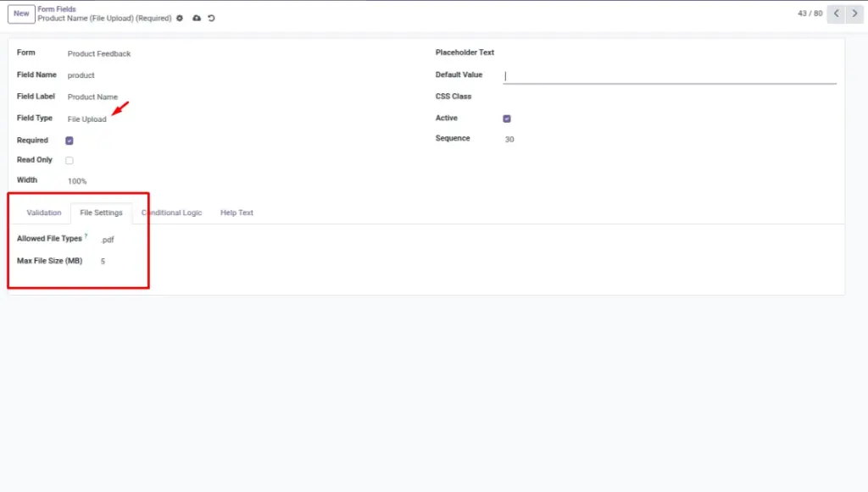Click the New button

[x=21, y=14]
